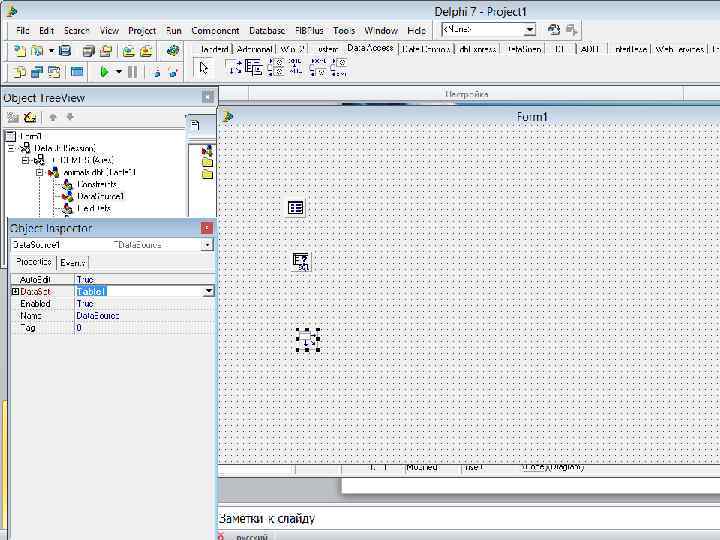Click the Open Project toolbar icon
Screen dimensions: 720x540
click(x=106, y=51)
